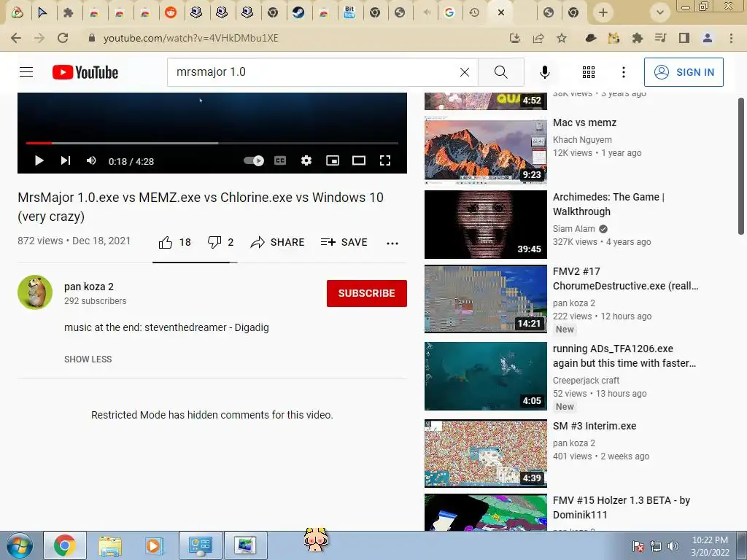Screen dimensions: 747x560
Task: Install app icon in address bar
Action: pos(515,38)
